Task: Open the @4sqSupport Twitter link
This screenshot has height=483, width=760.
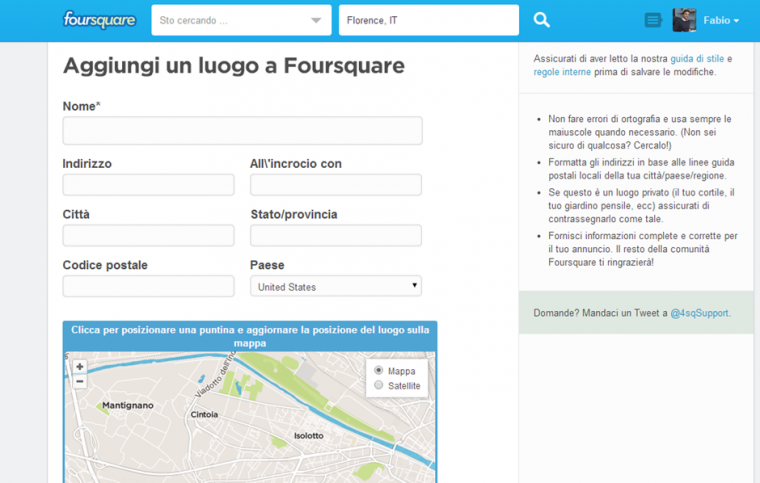Action: (699, 313)
